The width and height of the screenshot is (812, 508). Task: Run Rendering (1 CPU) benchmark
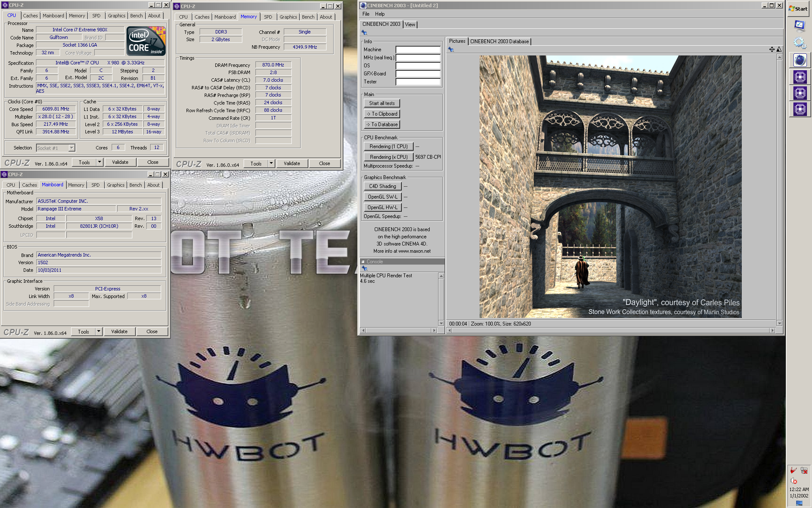(388, 146)
